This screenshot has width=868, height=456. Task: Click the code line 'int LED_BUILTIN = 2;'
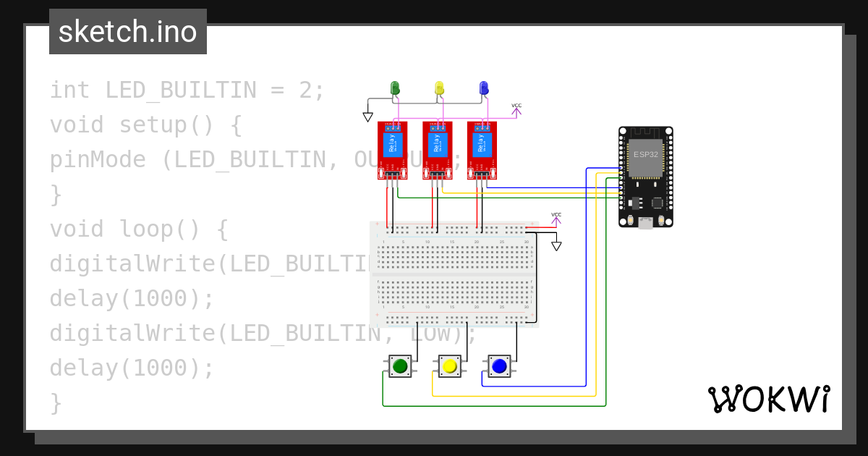pos(188,90)
